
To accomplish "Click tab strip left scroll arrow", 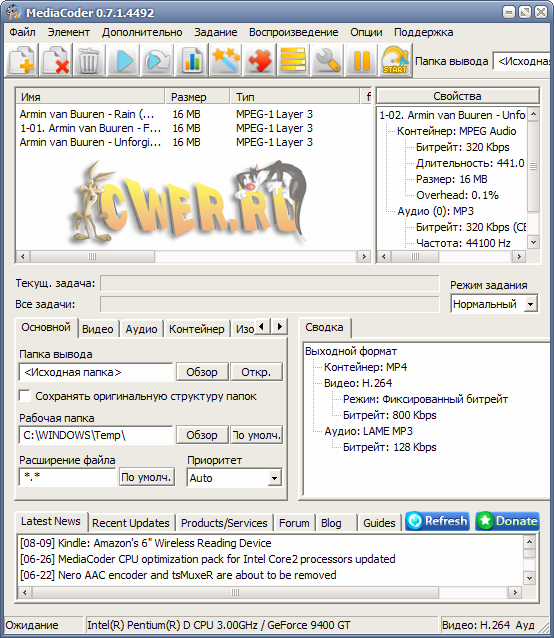I will click(262, 326).
